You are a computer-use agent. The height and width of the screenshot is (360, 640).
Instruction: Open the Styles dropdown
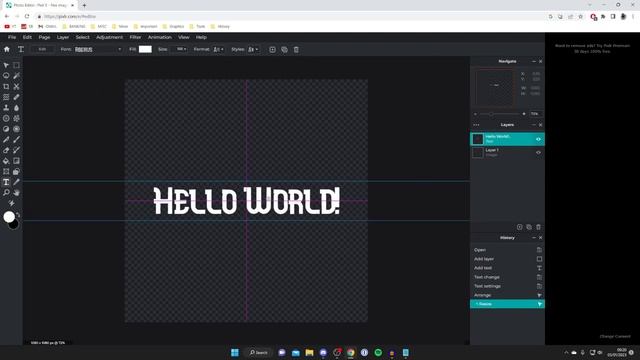tap(253, 49)
